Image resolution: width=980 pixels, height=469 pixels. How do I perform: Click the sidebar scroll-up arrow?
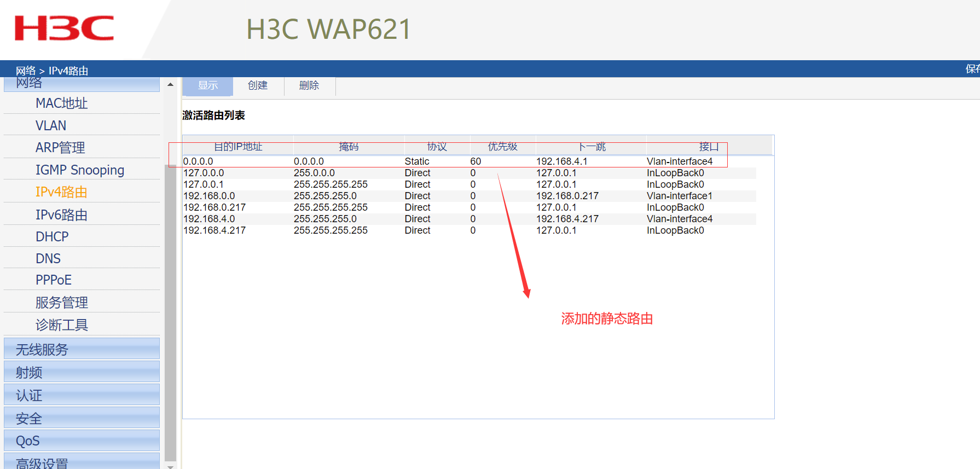(x=170, y=84)
